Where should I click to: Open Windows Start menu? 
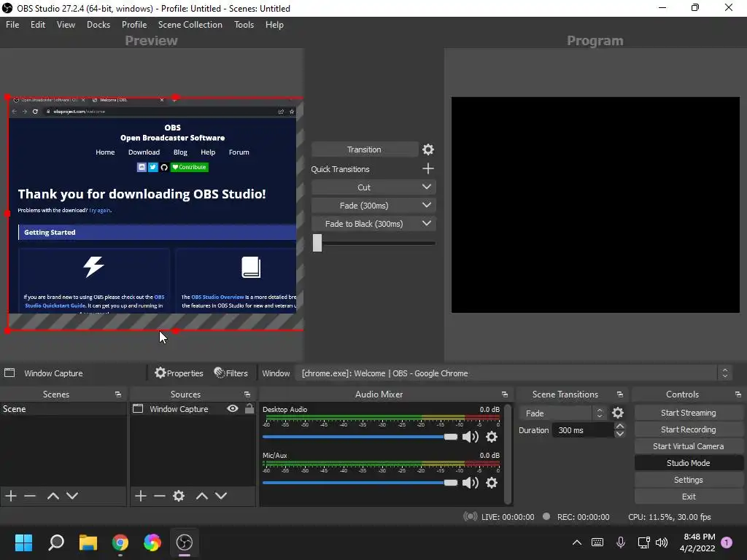pos(23,542)
